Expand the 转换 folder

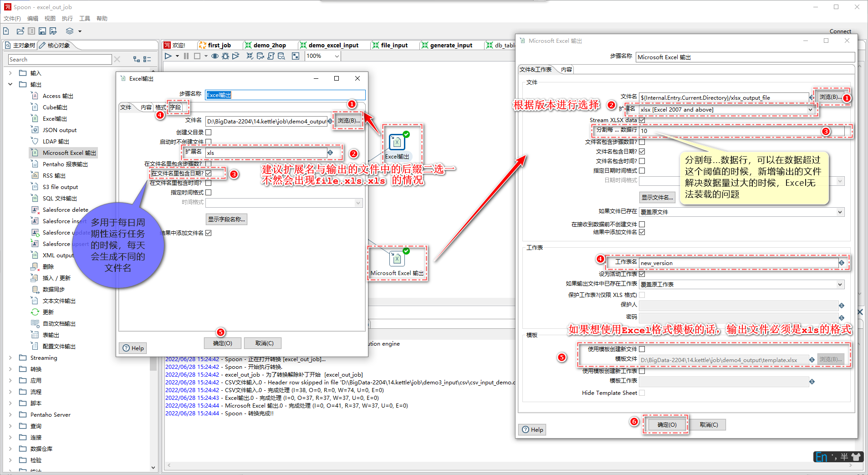tap(10, 369)
